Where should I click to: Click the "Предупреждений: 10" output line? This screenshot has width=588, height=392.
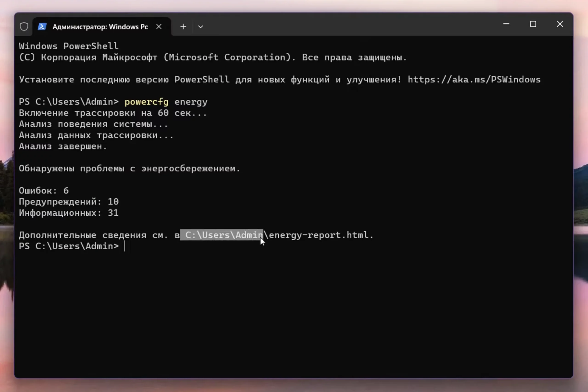69,202
